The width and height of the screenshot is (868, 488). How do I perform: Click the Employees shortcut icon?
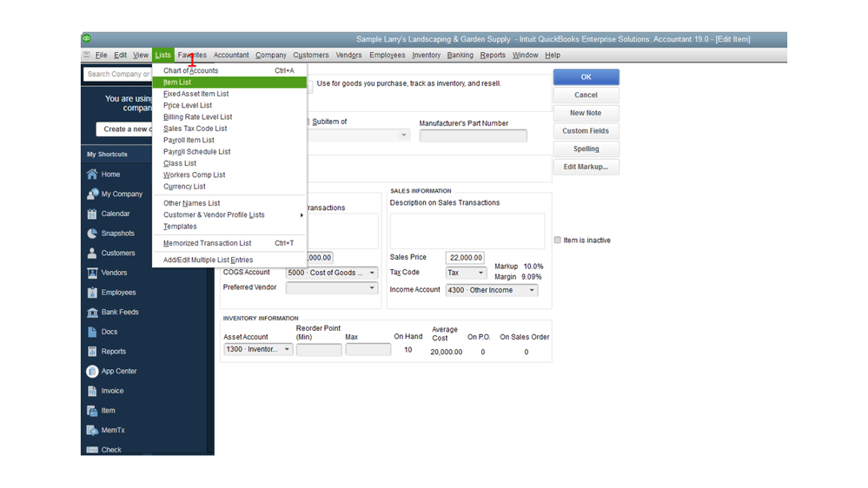(92, 292)
